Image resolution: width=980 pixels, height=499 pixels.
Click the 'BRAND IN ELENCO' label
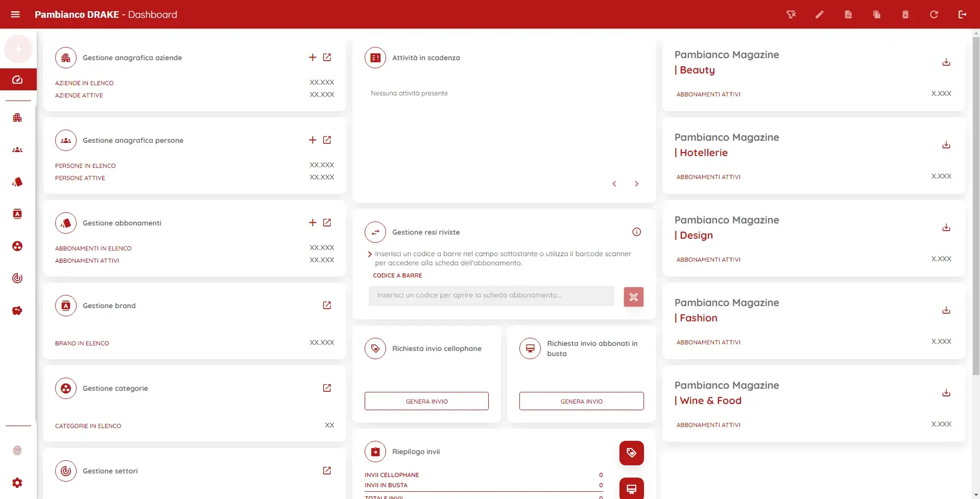[82, 343]
